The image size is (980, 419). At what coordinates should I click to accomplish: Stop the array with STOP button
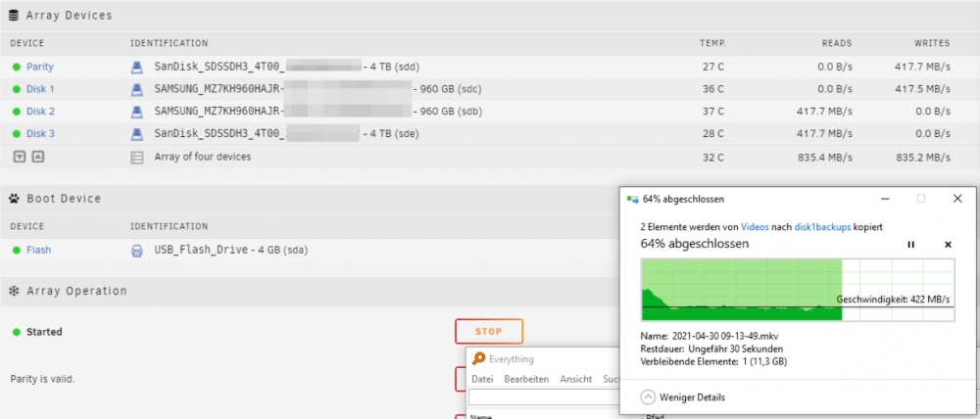[x=489, y=332]
